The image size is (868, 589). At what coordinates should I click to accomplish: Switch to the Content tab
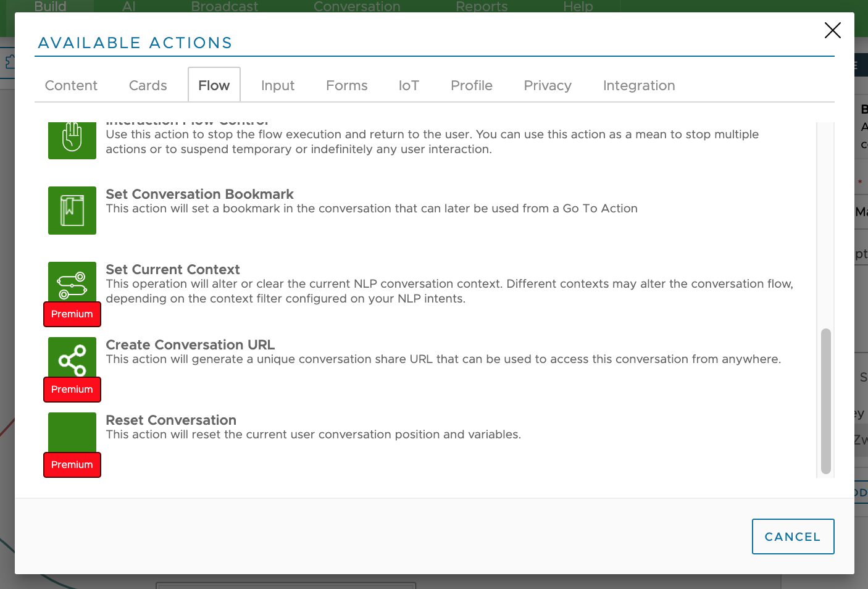[71, 85]
